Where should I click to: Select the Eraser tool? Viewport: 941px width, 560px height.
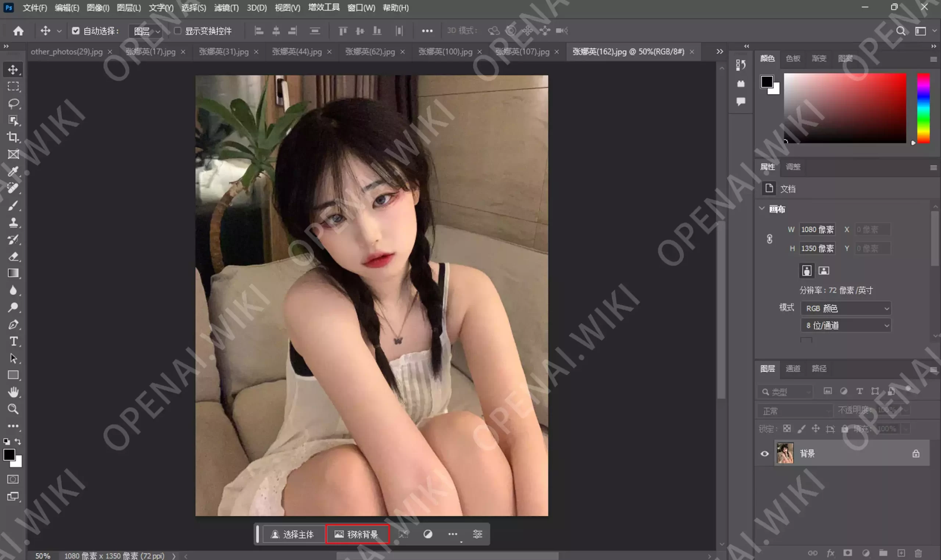coord(13,256)
